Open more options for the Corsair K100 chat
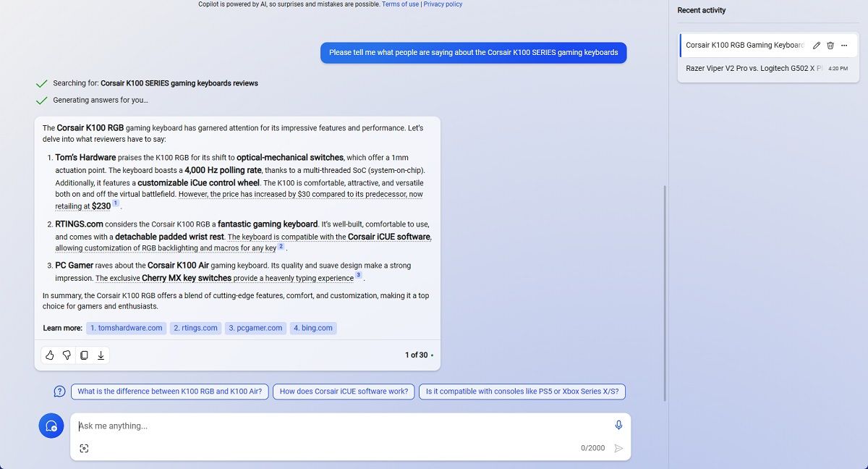Image resolution: width=868 pixels, height=469 pixels. [x=844, y=45]
